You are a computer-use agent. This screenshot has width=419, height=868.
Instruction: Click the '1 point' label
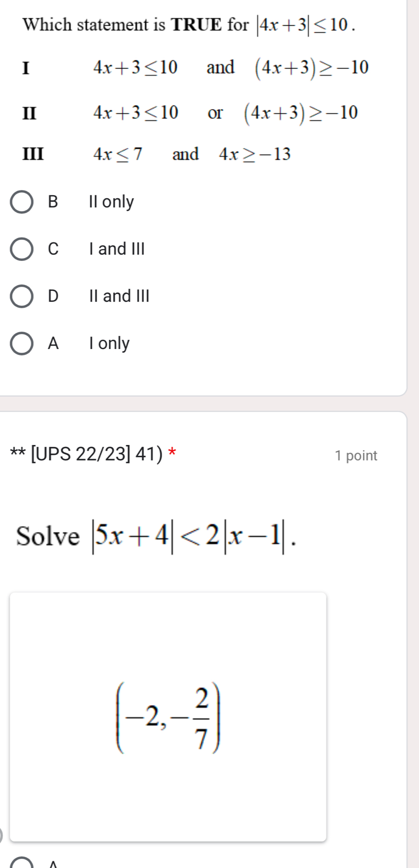pos(357,454)
